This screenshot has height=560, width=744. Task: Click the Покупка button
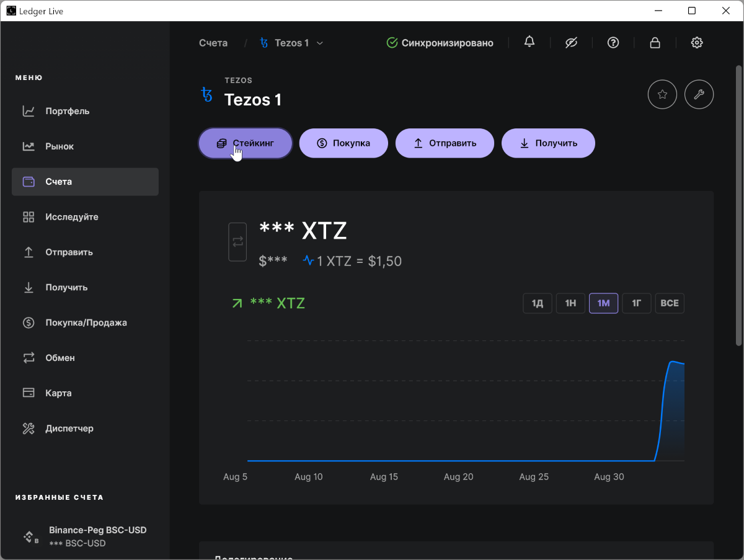[343, 143]
